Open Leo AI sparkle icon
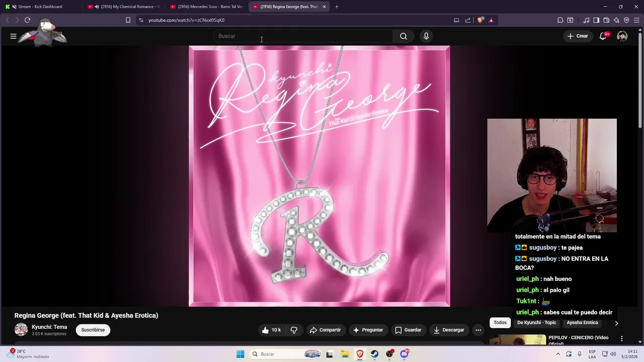Viewport: 644px width, 362px height. point(616,20)
